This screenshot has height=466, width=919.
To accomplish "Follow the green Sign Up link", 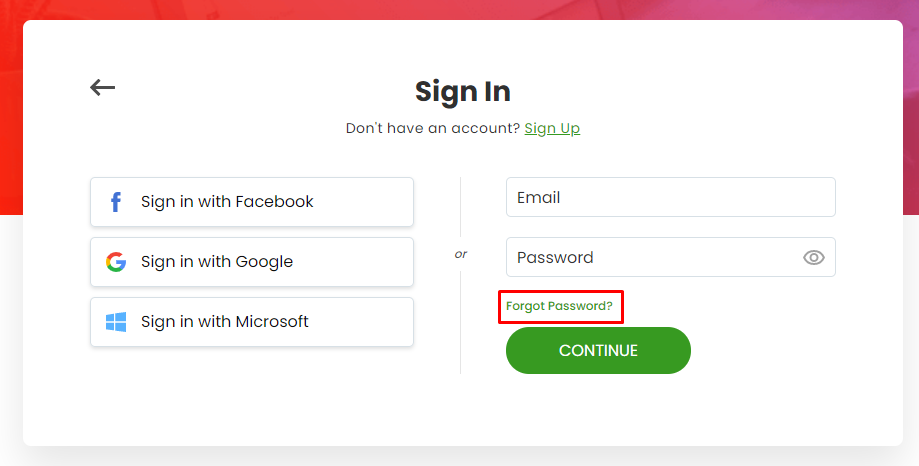I will [x=552, y=128].
